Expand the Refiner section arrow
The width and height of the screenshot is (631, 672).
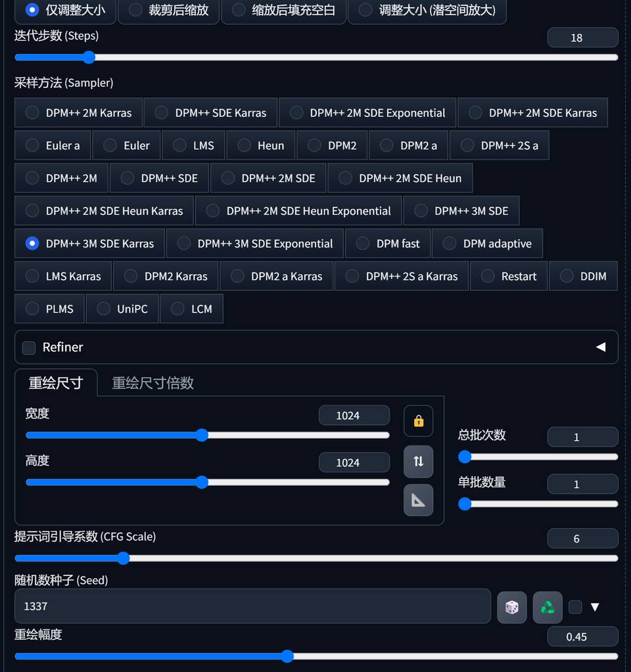pyautogui.click(x=600, y=347)
